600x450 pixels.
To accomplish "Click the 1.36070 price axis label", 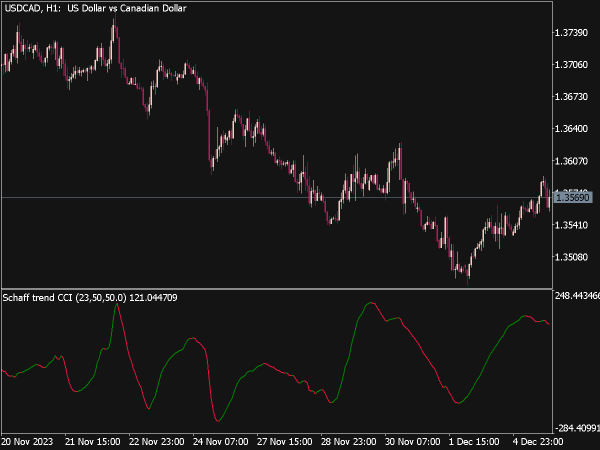I will [x=574, y=161].
